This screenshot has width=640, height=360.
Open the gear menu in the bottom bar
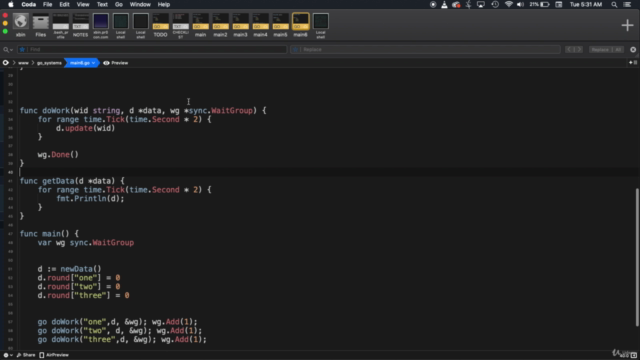point(7,355)
